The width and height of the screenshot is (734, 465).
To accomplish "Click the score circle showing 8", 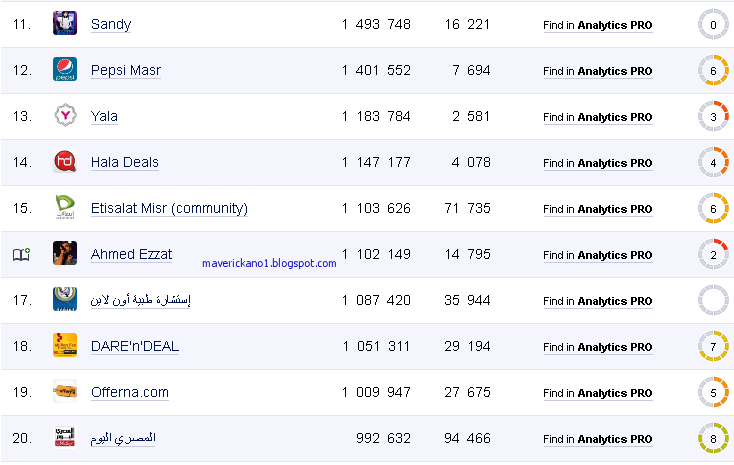I will coord(713,438).
